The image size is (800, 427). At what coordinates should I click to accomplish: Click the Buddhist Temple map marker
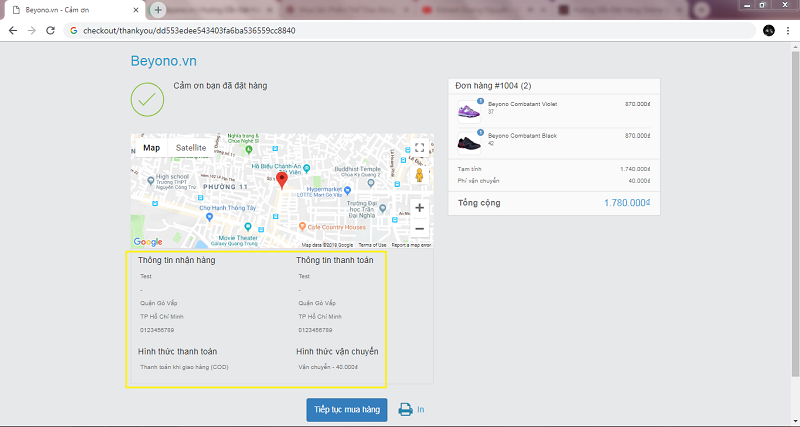(371, 182)
